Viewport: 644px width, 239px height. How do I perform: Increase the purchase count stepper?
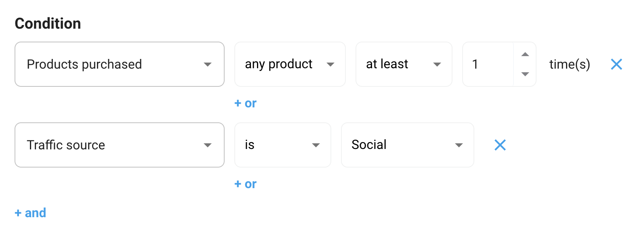(x=525, y=55)
